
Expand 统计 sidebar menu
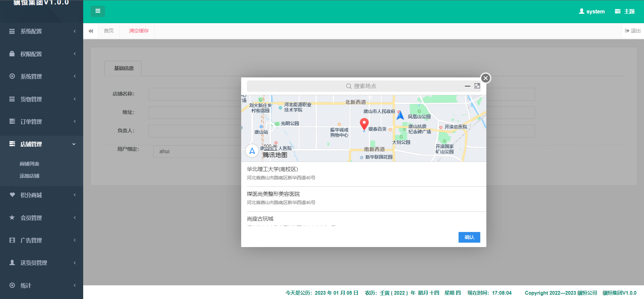pos(42,286)
